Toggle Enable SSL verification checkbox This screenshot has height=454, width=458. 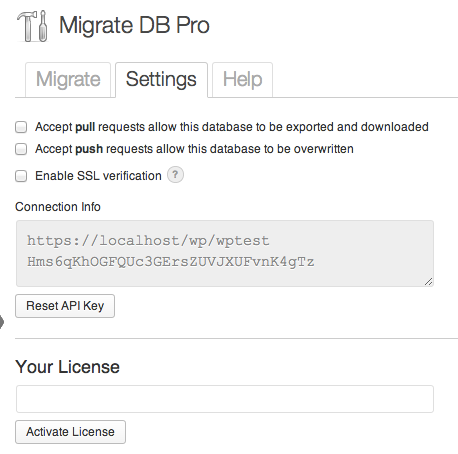click(x=21, y=176)
